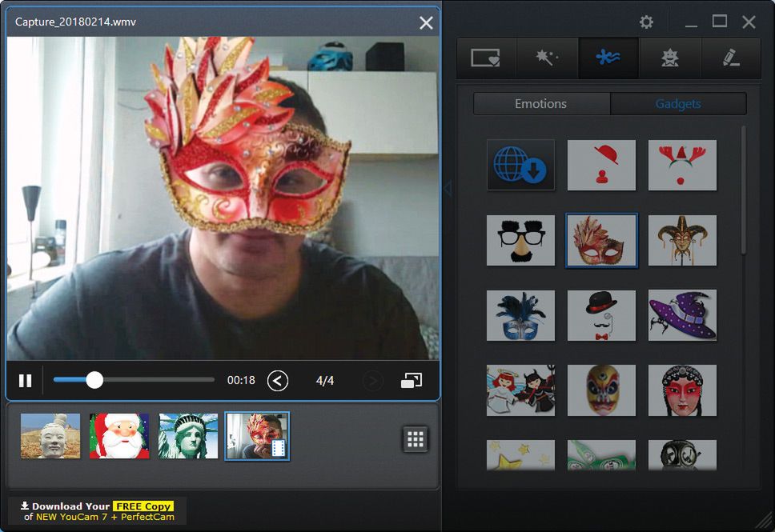775x532 pixels.
Task: Click the playback progress slider handle
Action: pos(94,380)
